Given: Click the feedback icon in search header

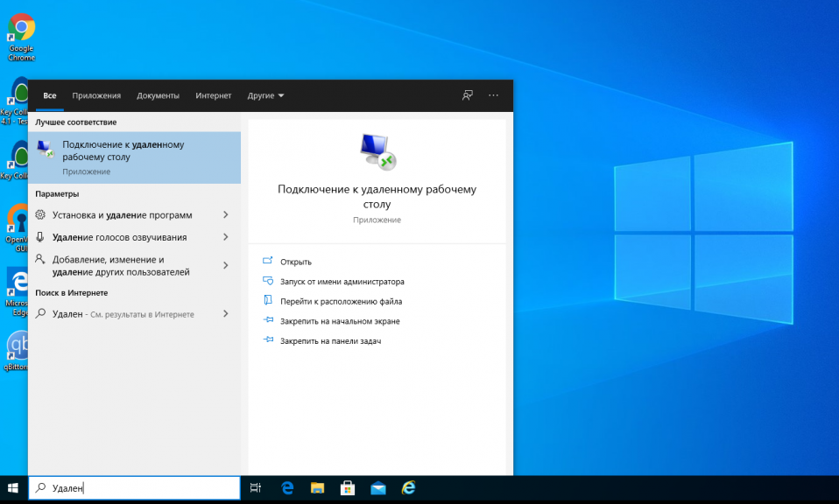Looking at the screenshot, I should [468, 95].
